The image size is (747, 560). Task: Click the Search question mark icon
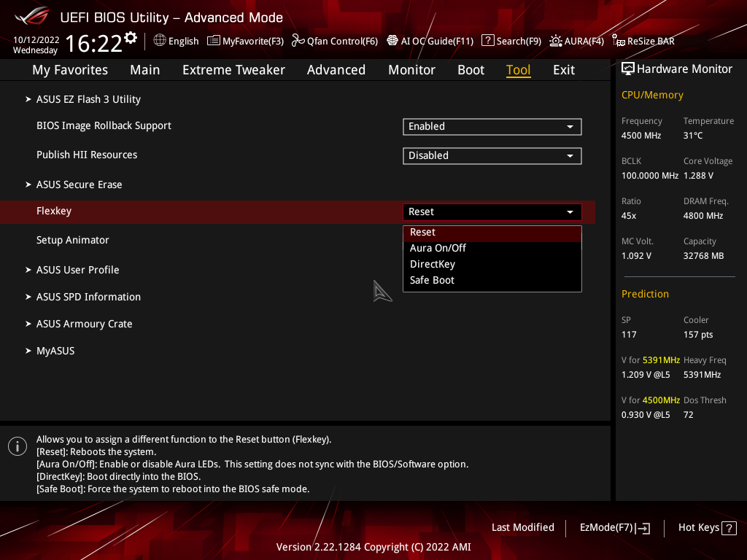487,41
